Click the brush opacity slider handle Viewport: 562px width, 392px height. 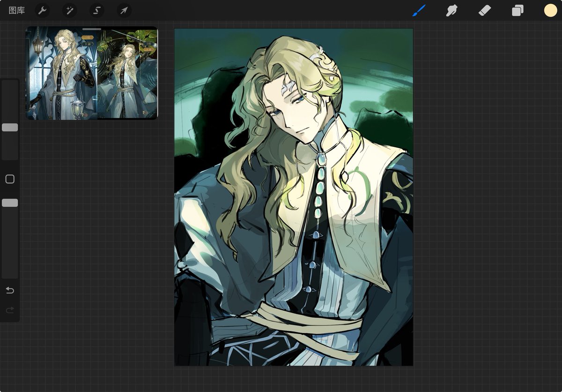[x=10, y=203]
